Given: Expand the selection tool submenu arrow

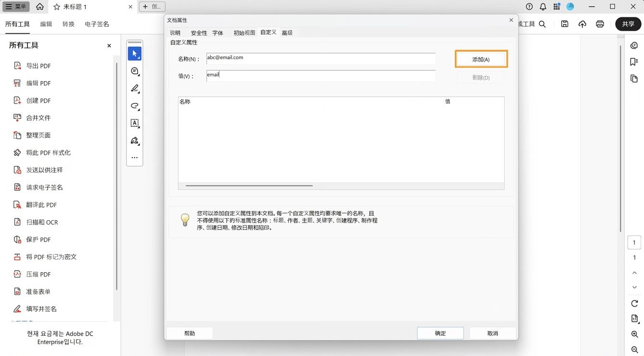Looking at the screenshot, I should pos(139,57).
